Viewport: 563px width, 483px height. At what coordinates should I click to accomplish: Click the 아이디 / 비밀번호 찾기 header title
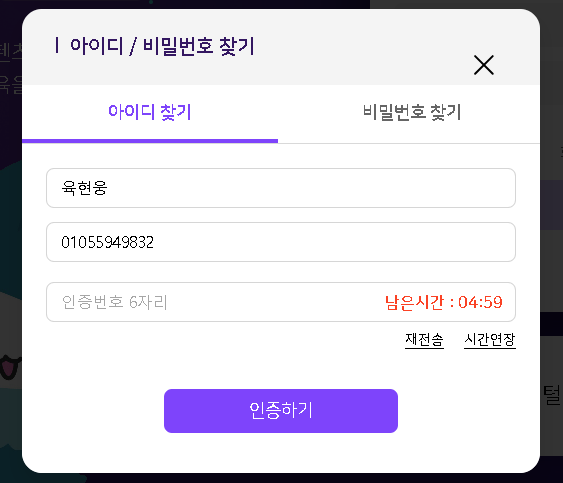[162, 46]
